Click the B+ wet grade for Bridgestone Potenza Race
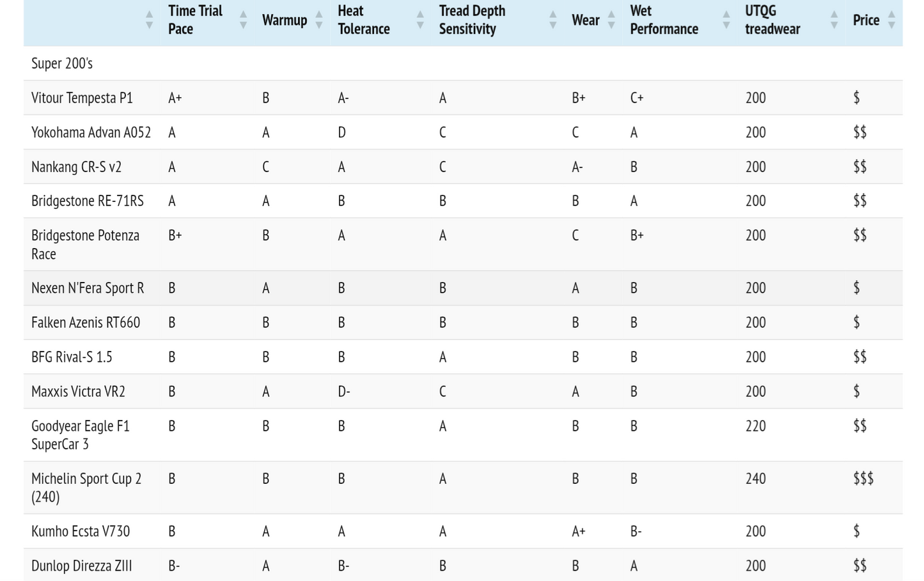This screenshot has height=581, width=924. pos(637,235)
